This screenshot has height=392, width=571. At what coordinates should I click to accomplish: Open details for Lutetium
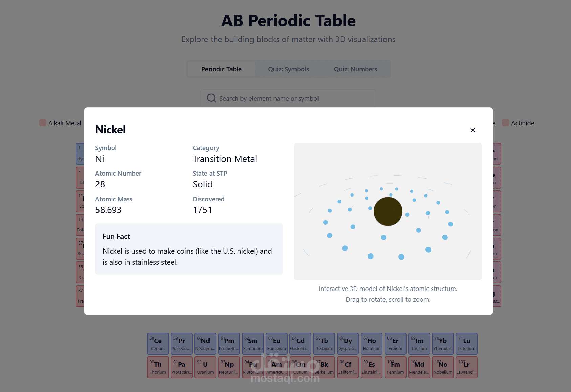[x=466, y=344]
